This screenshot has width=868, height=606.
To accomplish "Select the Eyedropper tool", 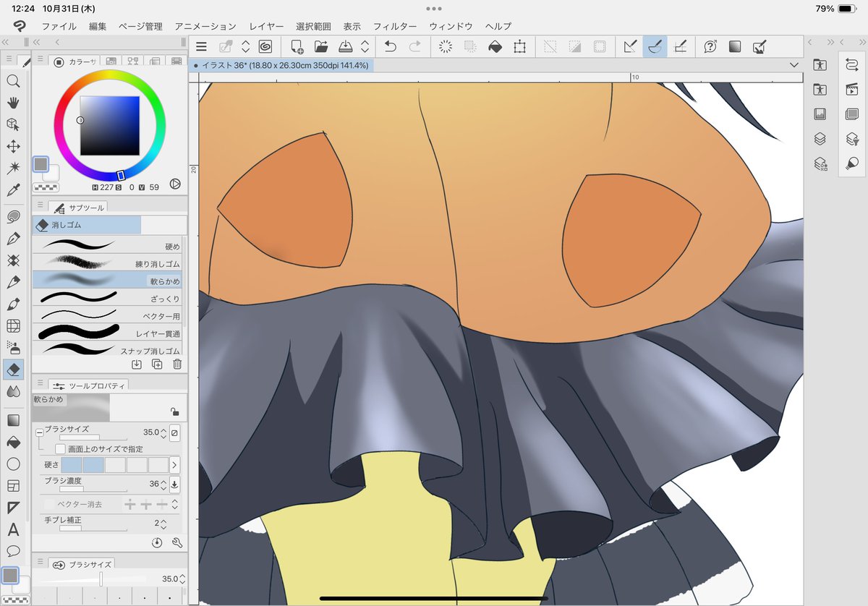I will click(x=13, y=190).
